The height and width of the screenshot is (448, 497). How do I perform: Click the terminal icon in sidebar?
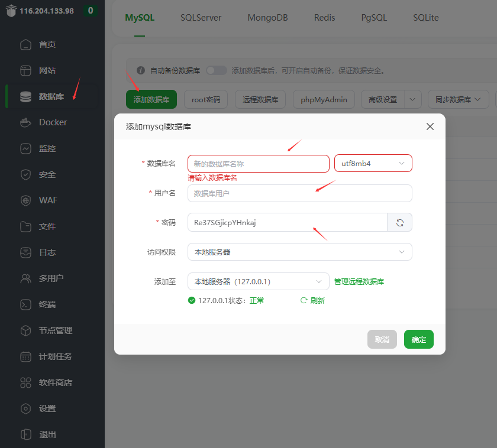(25, 304)
